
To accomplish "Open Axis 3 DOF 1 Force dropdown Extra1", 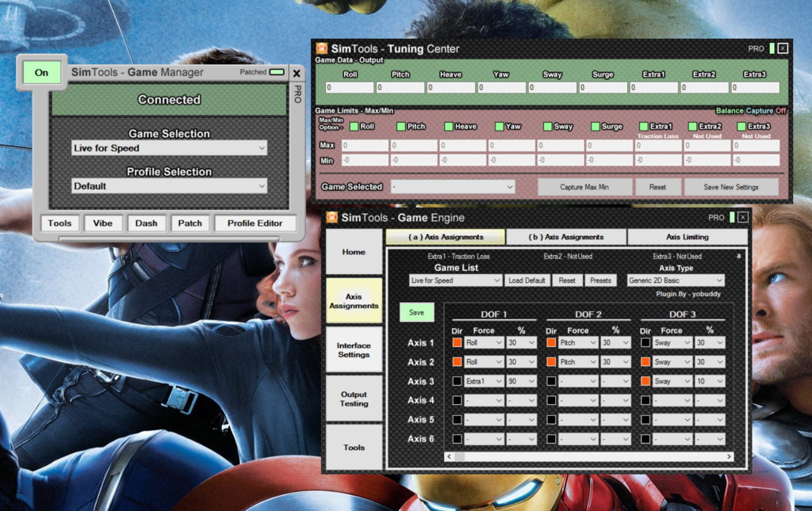I will [x=484, y=381].
